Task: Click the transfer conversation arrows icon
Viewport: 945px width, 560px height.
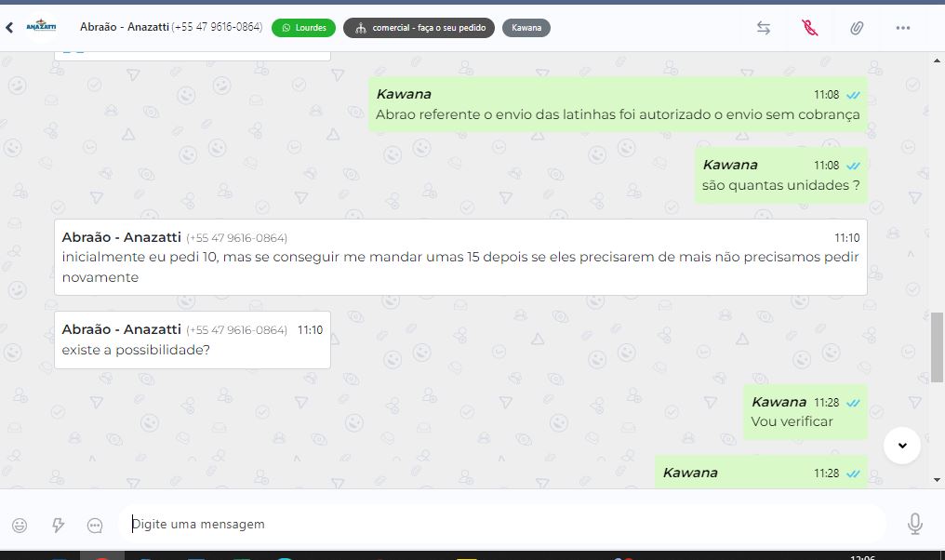Action: tap(764, 28)
